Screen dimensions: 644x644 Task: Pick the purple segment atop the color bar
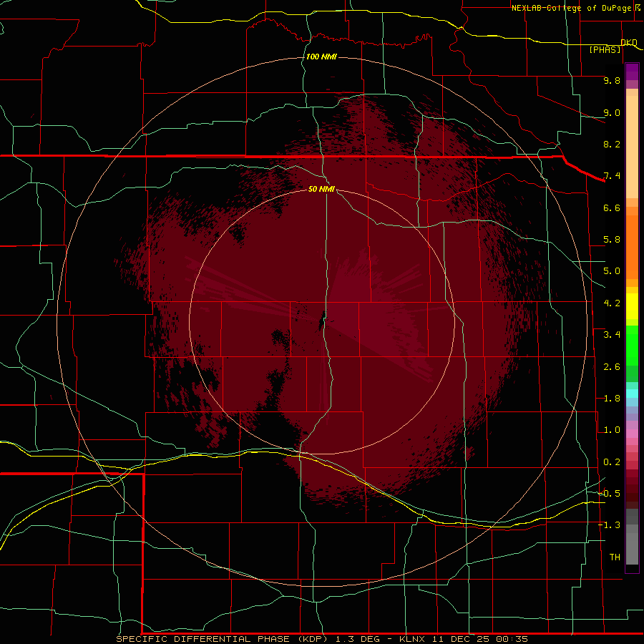coord(632,72)
